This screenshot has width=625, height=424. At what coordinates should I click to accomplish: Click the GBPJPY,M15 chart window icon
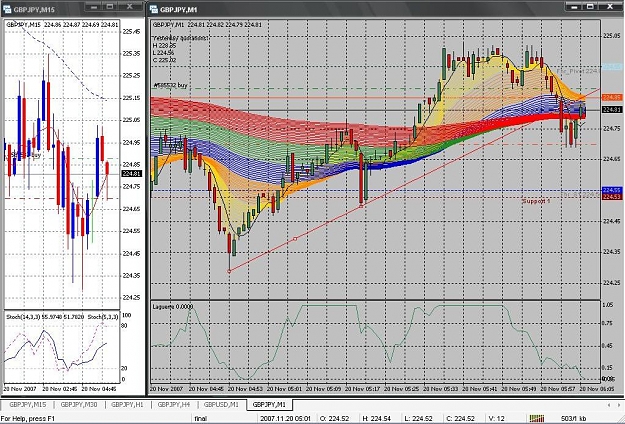[7, 9]
